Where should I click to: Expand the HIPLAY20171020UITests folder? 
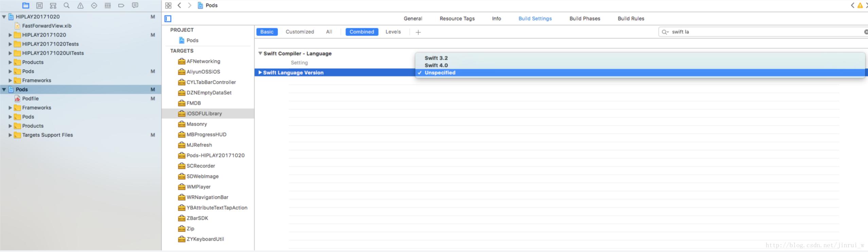[x=10, y=53]
